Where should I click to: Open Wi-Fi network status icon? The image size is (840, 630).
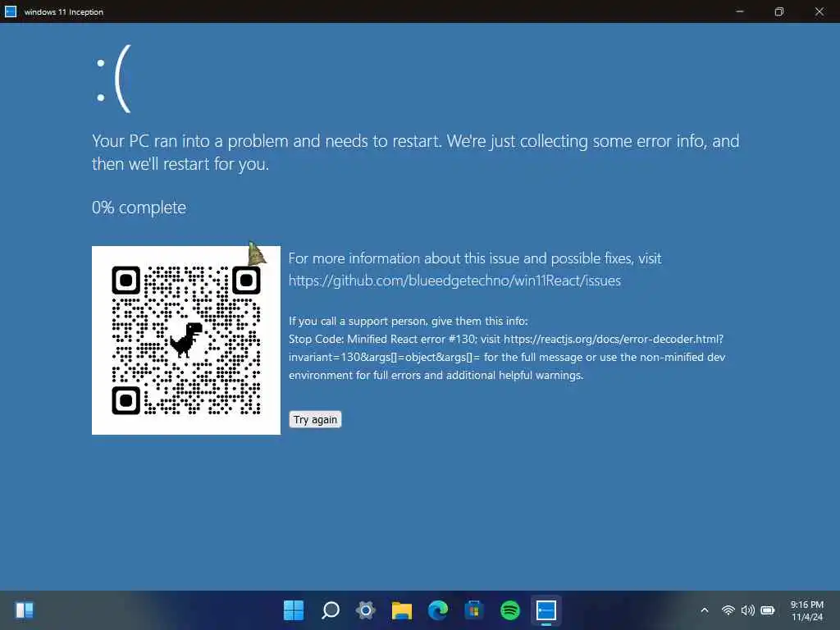tap(728, 610)
